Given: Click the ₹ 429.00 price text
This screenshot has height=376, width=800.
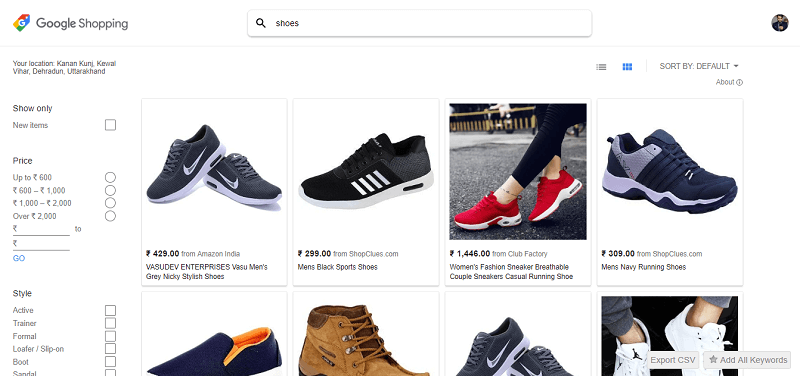Looking at the screenshot, I should [x=163, y=254].
